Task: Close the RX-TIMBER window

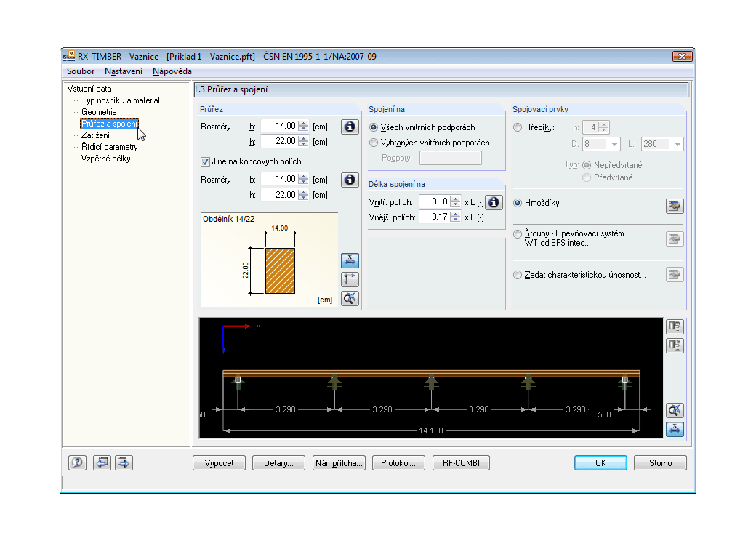Action: pyautogui.click(x=682, y=57)
